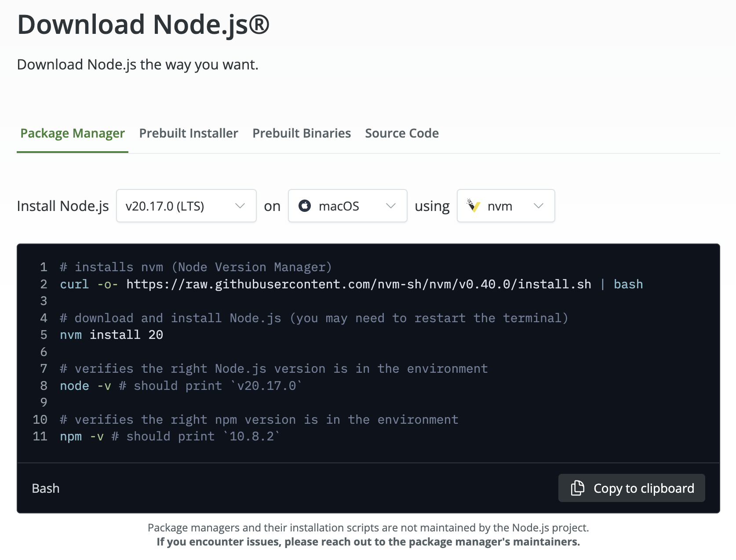Click the 'nvm install 20' code line

pos(111,335)
